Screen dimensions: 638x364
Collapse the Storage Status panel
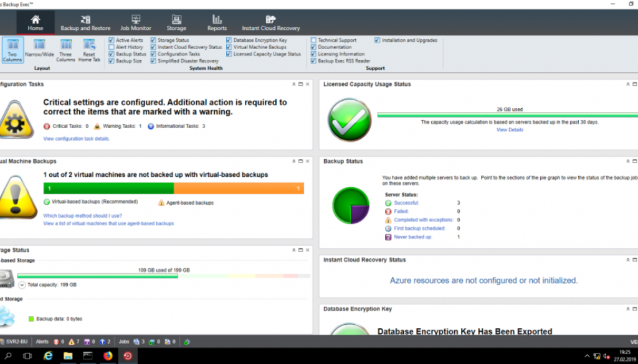point(294,250)
